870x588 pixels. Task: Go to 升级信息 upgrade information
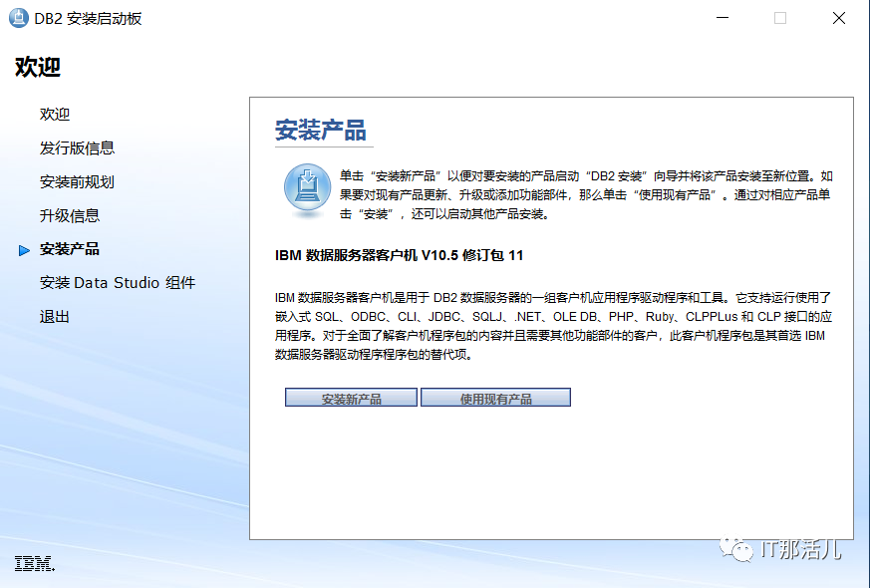[70, 216]
